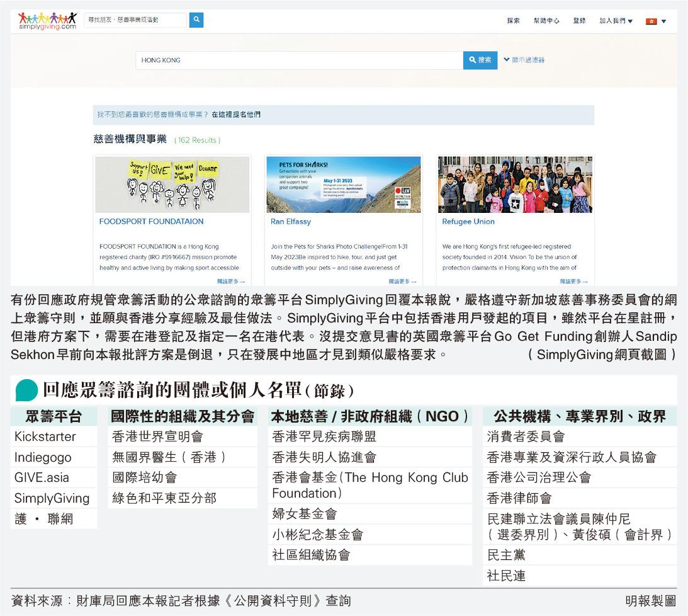Click the 婦女基金會 cell
The height and width of the screenshot is (616, 688).
(370, 514)
